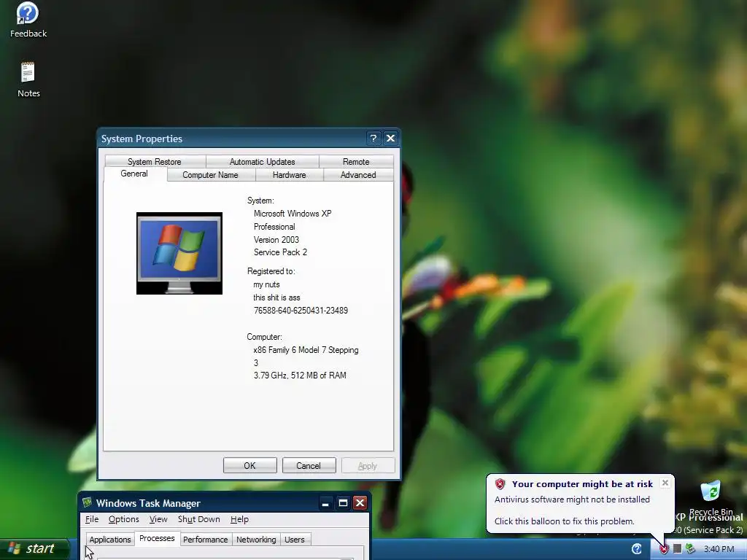Viewport: 747px width, 560px height.
Task: Switch to the Networking tab in Task Manager
Action: [256, 540]
